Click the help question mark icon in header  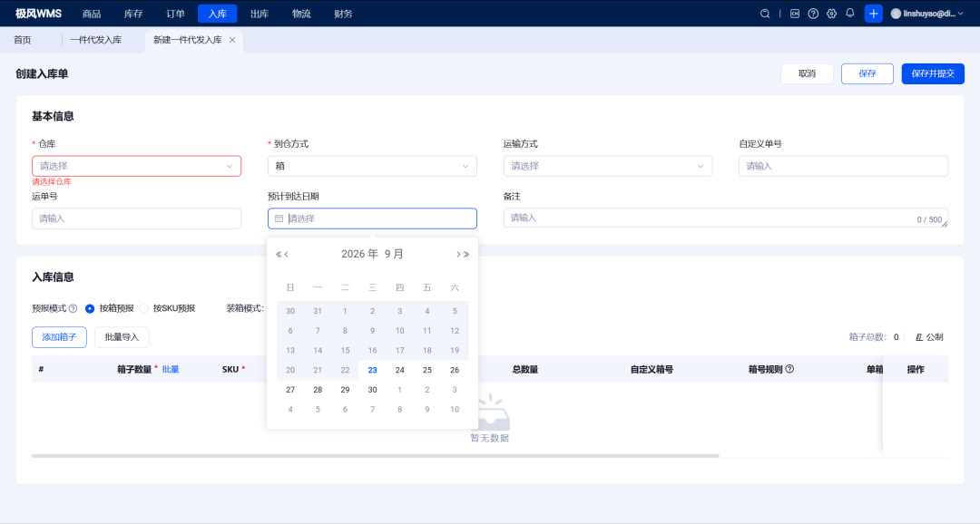[813, 14]
